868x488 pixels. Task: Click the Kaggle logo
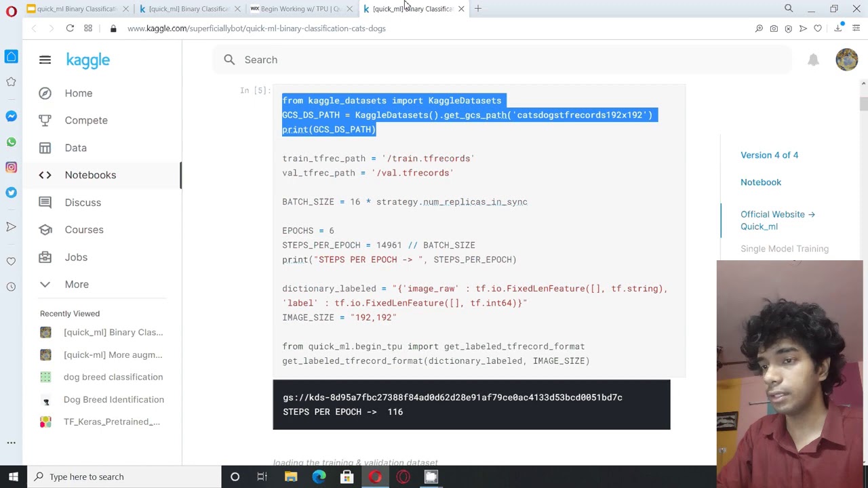88,60
